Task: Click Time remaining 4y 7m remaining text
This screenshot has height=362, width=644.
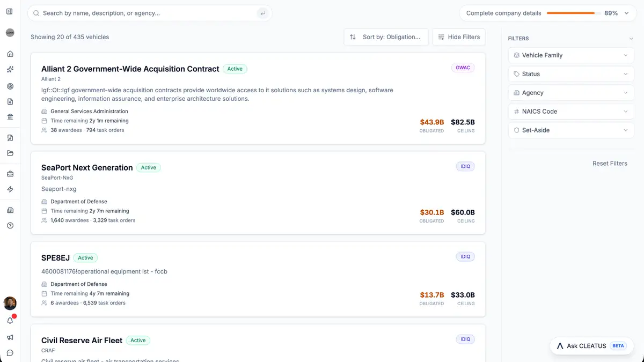Action: click(x=90, y=294)
